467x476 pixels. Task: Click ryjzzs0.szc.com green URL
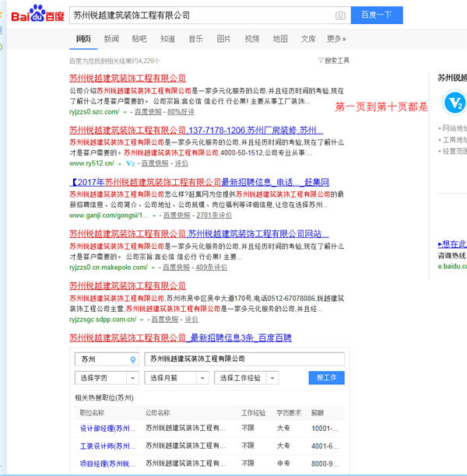click(94, 112)
